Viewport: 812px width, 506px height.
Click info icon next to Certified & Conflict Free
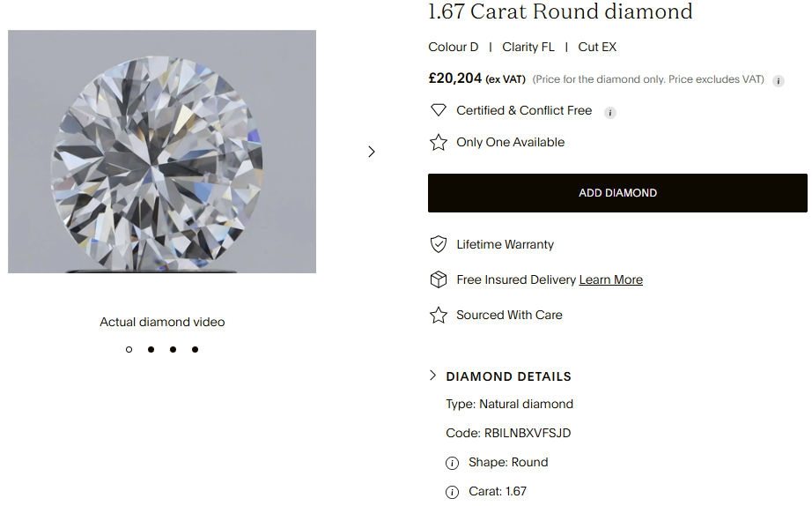click(610, 112)
